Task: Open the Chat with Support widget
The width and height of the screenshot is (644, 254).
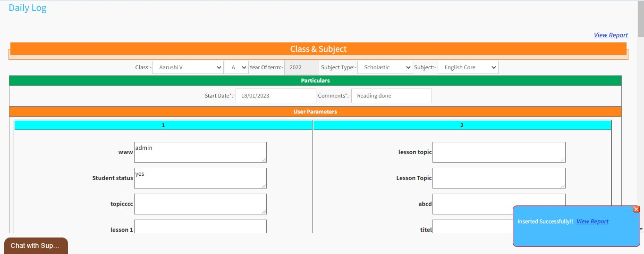Action: coord(36,246)
